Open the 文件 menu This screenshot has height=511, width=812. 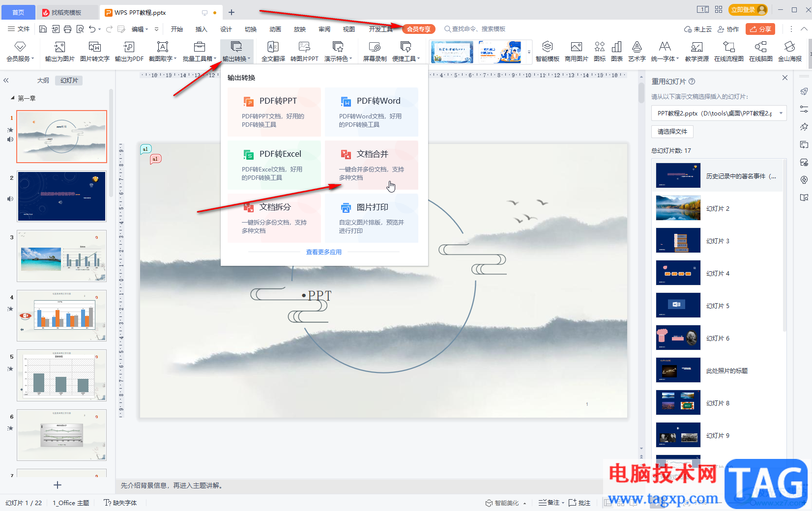pyautogui.click(x=19, y=29)
